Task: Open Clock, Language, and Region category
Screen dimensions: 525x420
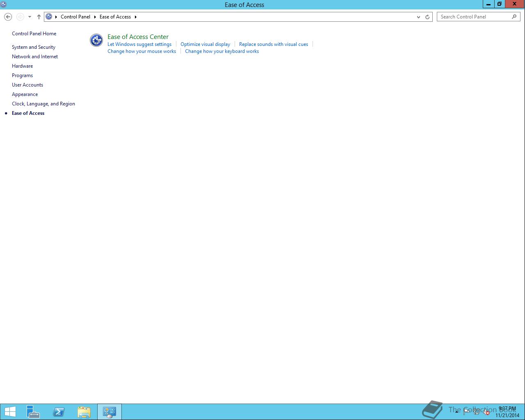Action: 43,104
